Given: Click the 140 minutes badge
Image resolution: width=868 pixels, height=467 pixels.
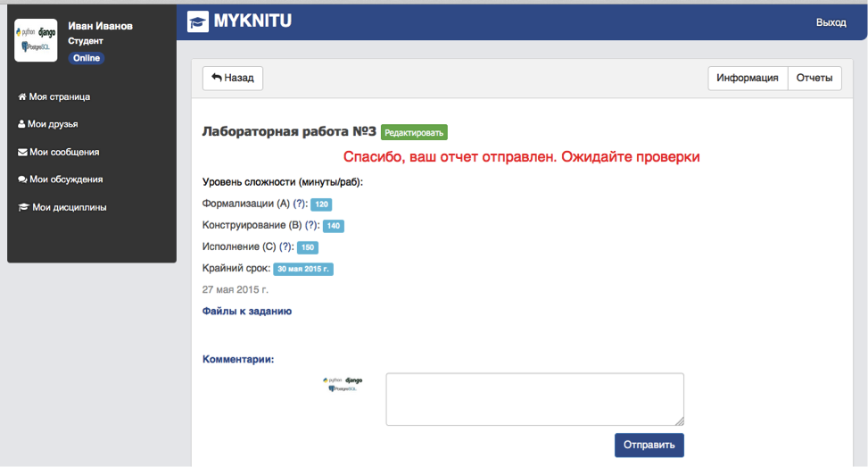Looking at the screenshot, I should click(334, 226).
